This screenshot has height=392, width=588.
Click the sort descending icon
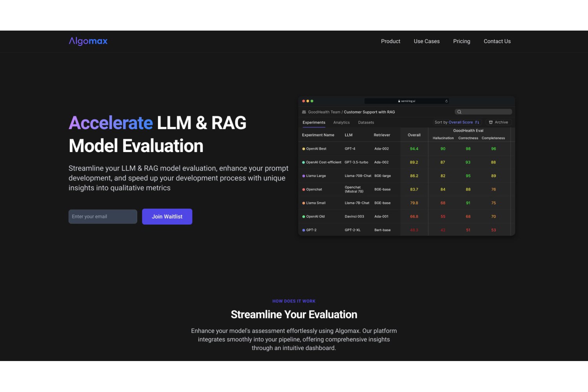(477, 122)
